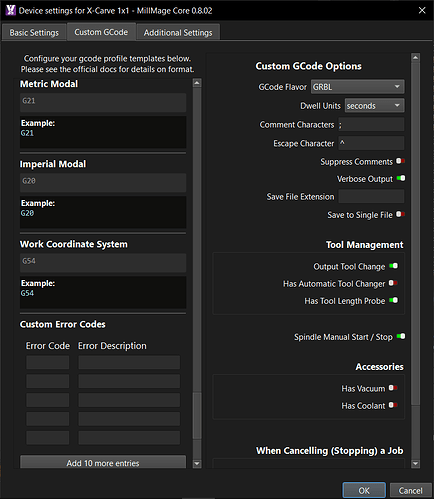Screen dimensions: 434x499
Task: Click Add 10 more entries button
Action: 103,462
